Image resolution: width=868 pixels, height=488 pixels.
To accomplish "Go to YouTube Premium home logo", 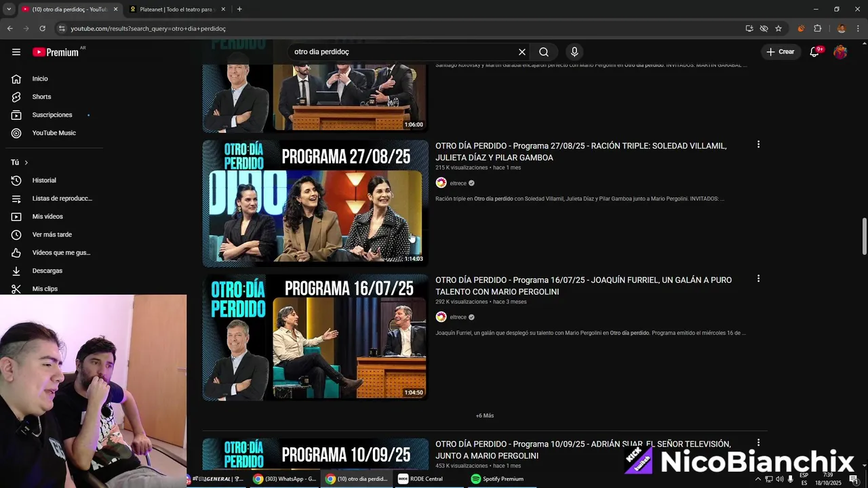I will [56, 52].
